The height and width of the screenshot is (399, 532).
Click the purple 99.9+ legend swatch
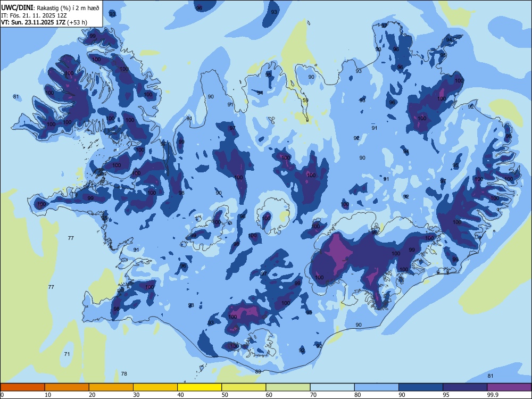pyautogui.click(x=509, y=387)
